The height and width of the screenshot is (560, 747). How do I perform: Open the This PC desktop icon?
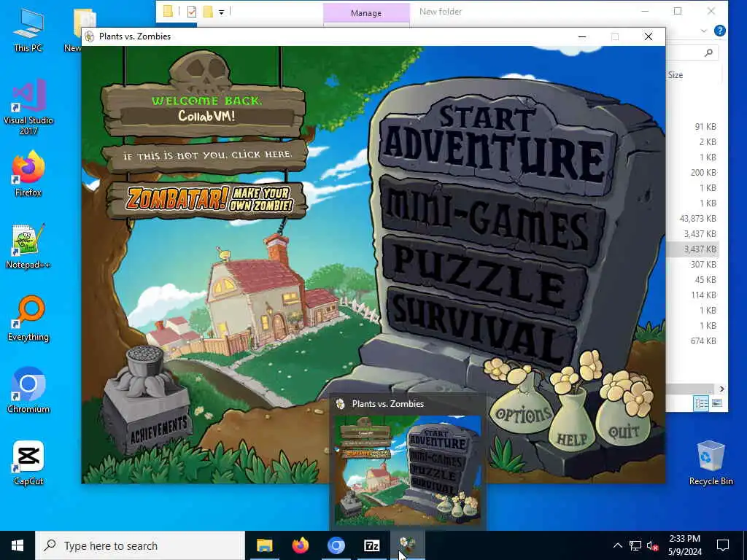(28, 29)
